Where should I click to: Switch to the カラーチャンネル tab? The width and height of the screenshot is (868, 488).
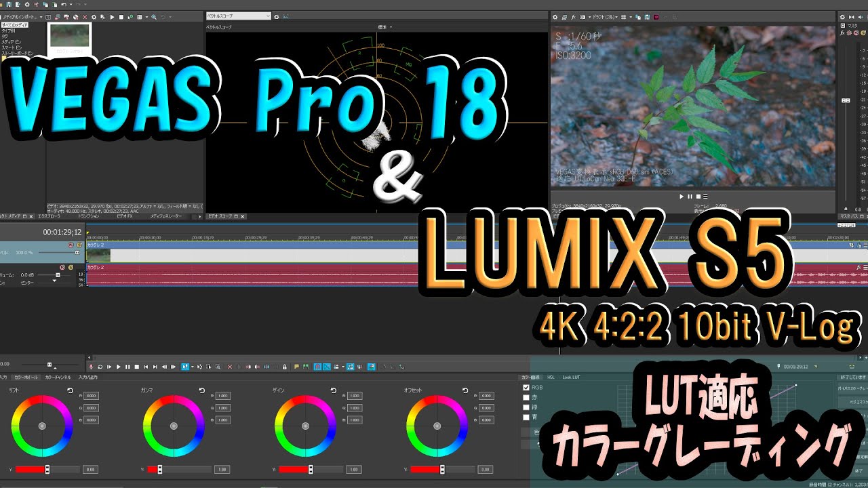pyautogui.click(x=58, y=377)
